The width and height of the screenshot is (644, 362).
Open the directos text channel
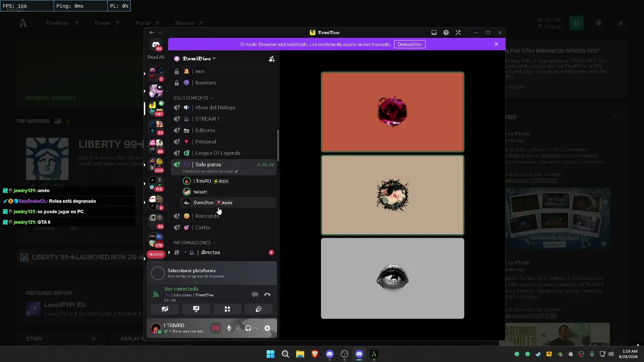coord(224,252)
